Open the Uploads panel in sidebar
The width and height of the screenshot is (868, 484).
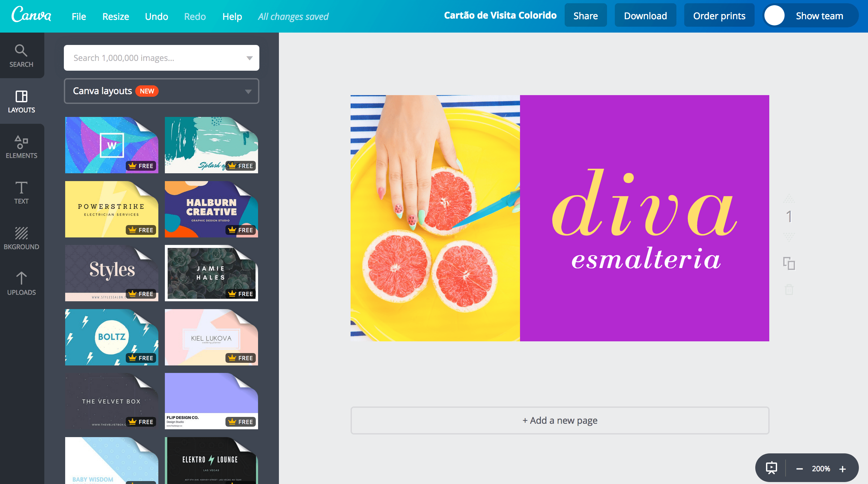pos(22,284)
